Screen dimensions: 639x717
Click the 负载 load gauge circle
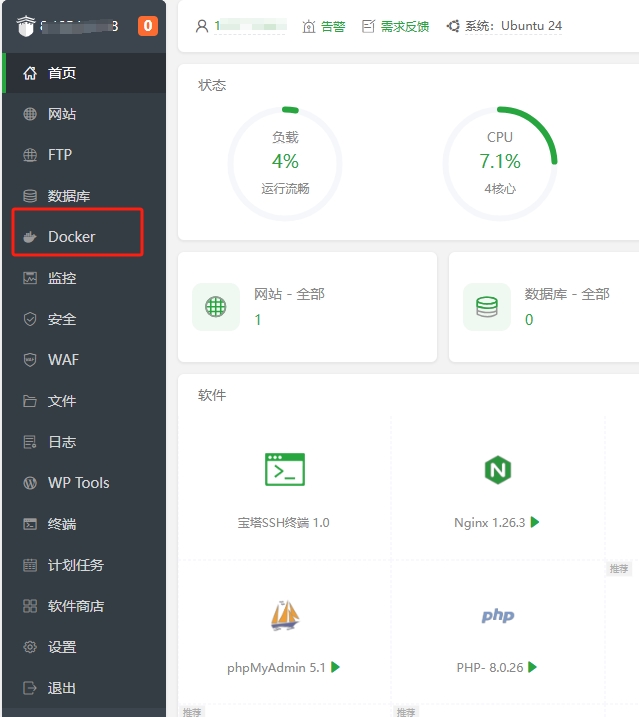(285, 163)
